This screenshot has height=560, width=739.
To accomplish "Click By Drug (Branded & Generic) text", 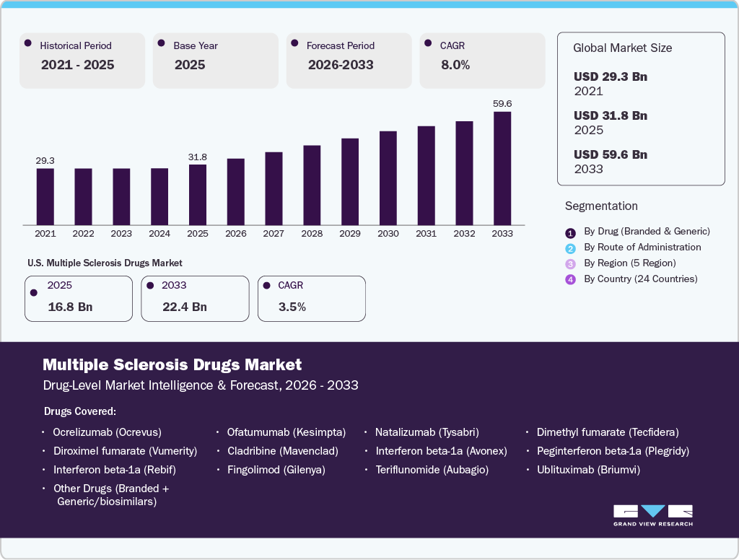I will pos(647,232).
